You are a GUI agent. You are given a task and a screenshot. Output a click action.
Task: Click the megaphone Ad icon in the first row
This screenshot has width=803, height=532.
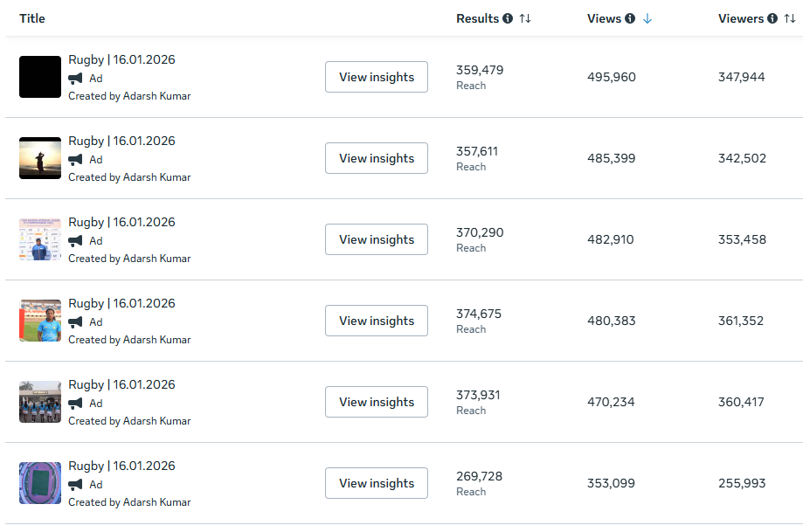pos(76,78)
